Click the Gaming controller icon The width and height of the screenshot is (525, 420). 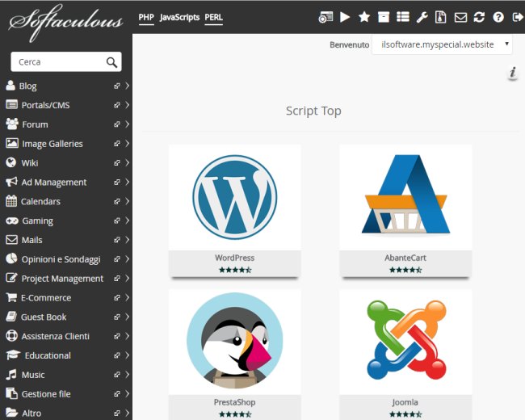tap(12, 220)
